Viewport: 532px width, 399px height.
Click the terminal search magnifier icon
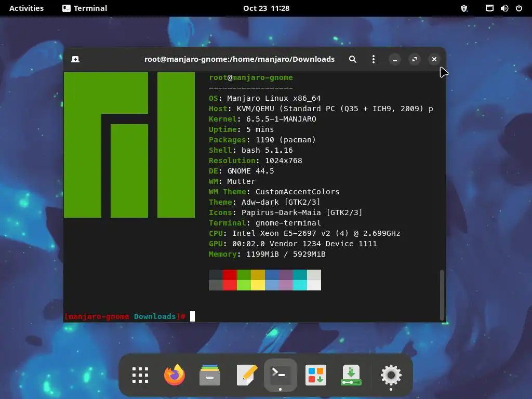[353, 59]
